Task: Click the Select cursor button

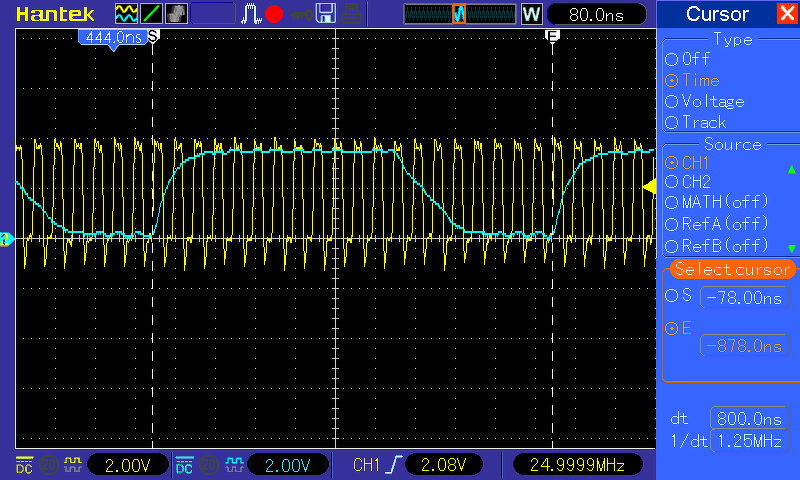Action: coord(732,269)
